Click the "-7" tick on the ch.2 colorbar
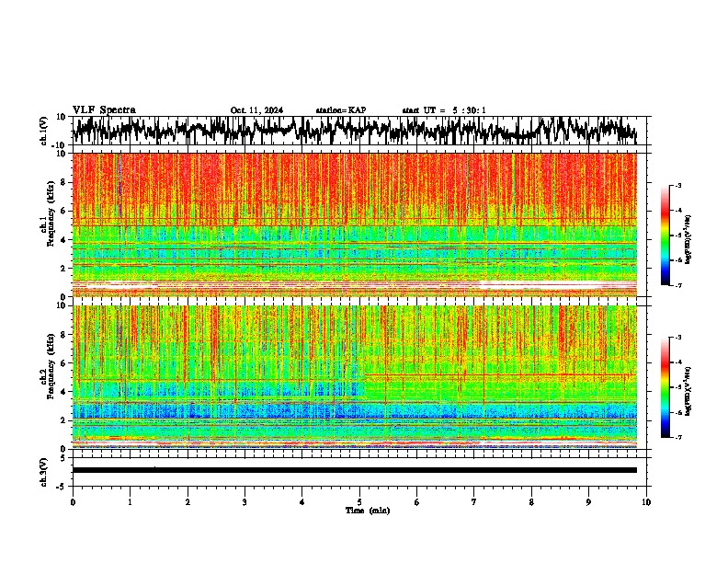This screenshot has width=728, height=563. coord(677,438)
